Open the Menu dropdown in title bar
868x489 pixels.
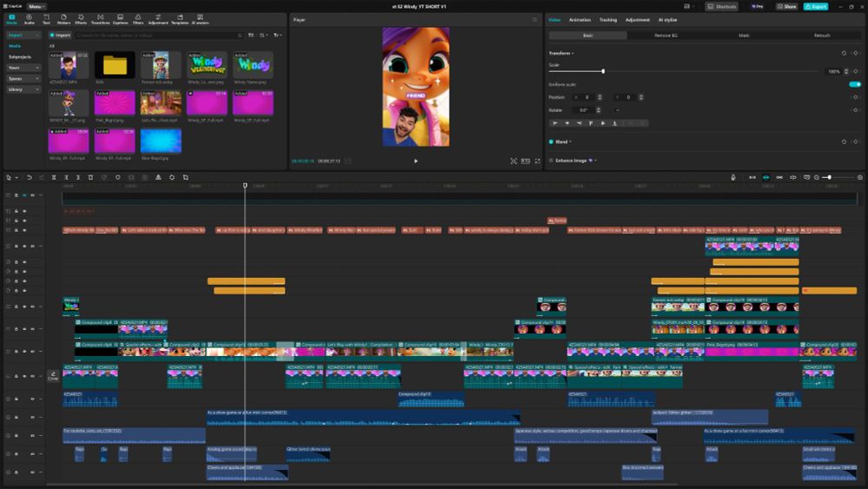pyautogui.click(x=36, y=6)
